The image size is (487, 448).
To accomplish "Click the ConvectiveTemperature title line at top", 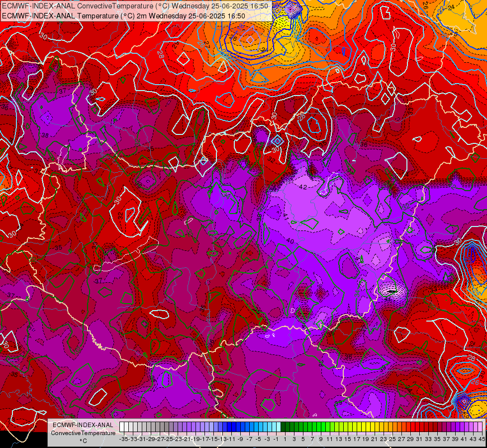I will point(135,6).
